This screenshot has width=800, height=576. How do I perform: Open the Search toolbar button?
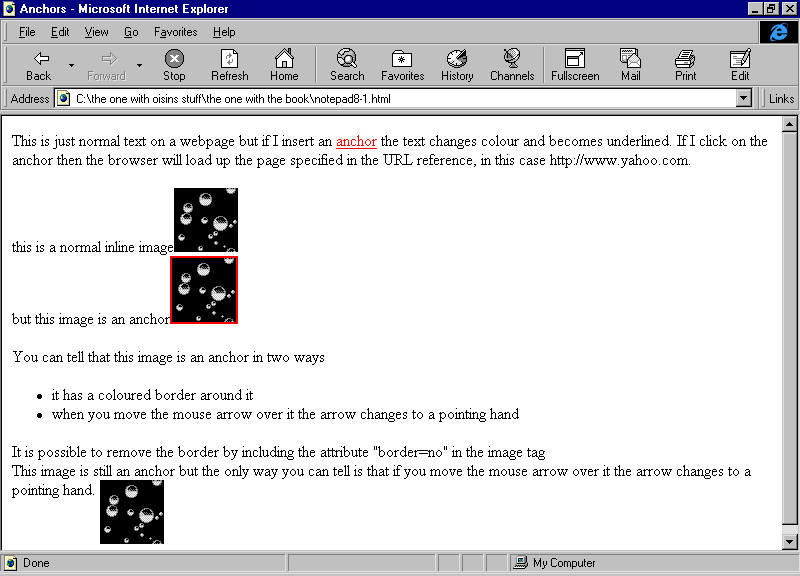click(x=347, y=65)
